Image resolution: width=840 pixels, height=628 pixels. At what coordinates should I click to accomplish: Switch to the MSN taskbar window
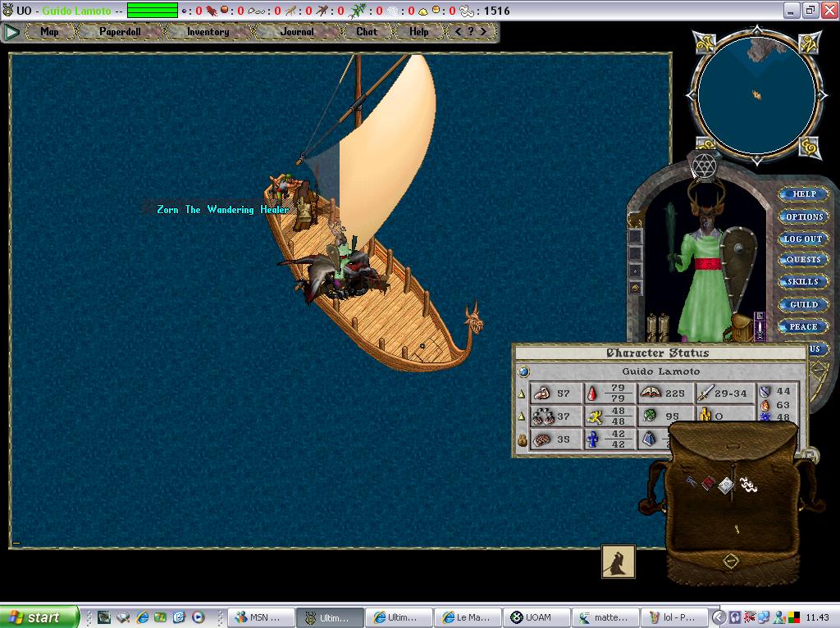[262, 617]
